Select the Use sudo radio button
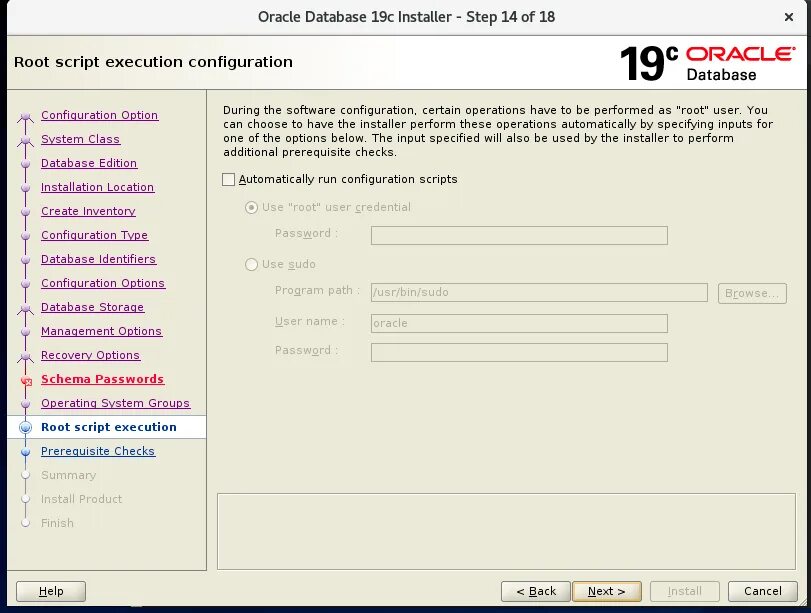The image size is (811, 613). point(251,264)
